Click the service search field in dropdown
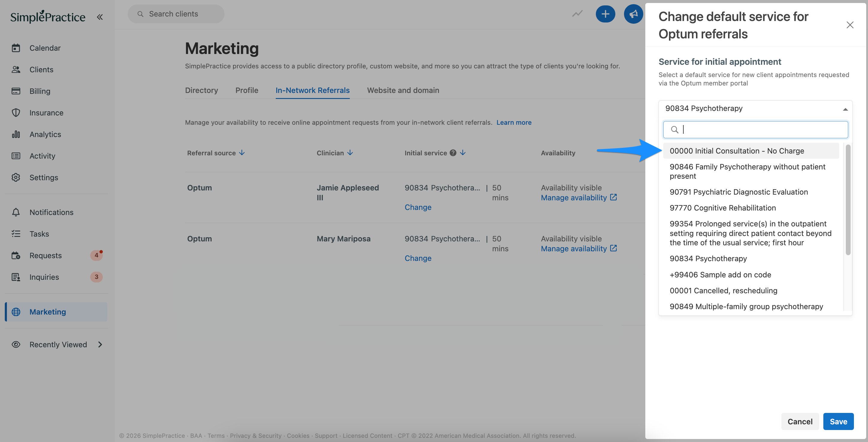Screen dimensions: 868x442 [x=755, y=130]
